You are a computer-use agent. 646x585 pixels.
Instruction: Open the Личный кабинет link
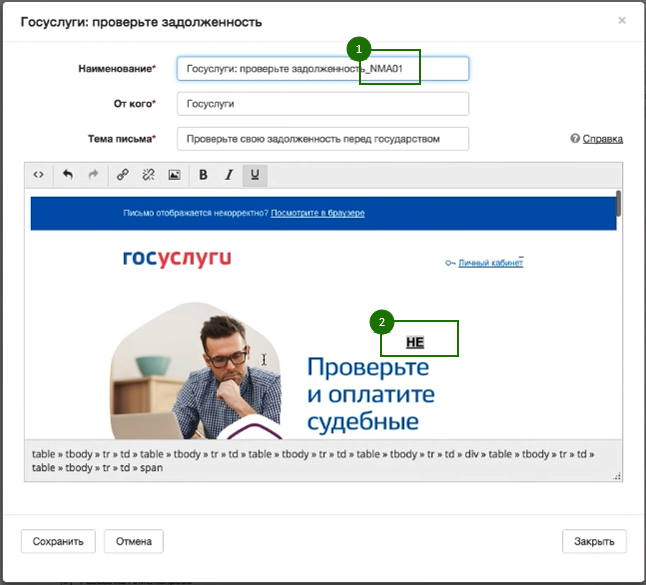point(491,263)
